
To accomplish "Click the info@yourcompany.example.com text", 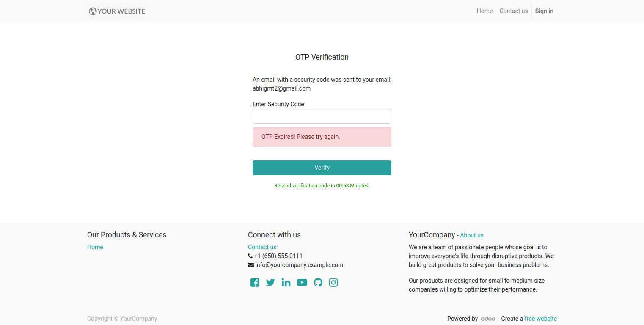I will pyautogui.click(x=299, y=265).
